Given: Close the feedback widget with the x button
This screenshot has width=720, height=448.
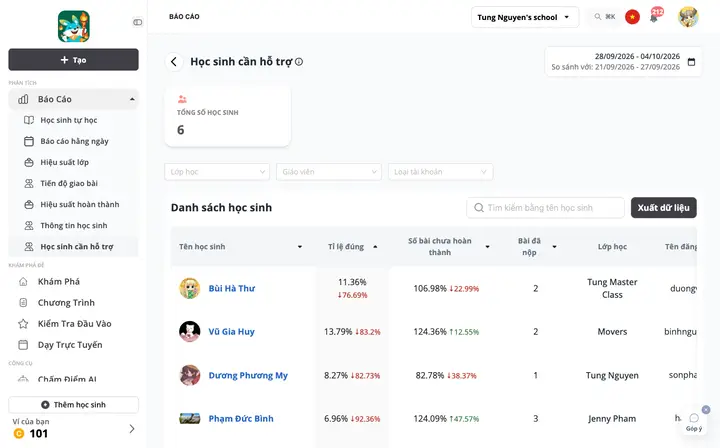Looking at the screenshot, I should pyautogui.click(x=706, y=409).
